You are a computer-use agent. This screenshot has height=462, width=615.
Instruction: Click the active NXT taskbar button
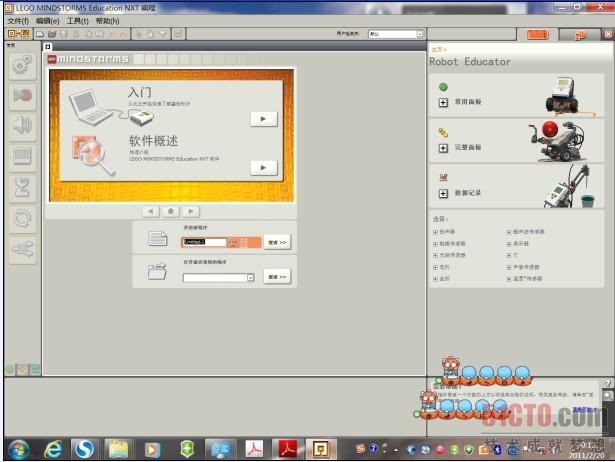coord(321,449)
